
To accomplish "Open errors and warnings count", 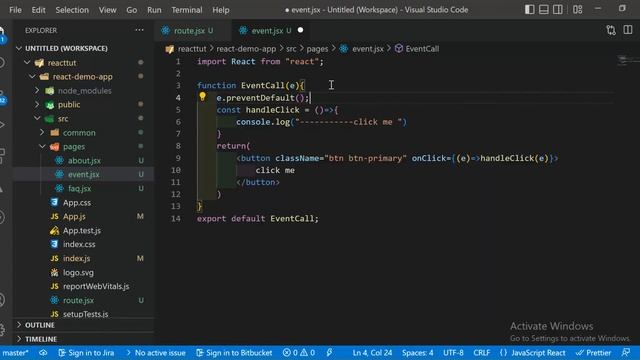I will coord(299,353).
